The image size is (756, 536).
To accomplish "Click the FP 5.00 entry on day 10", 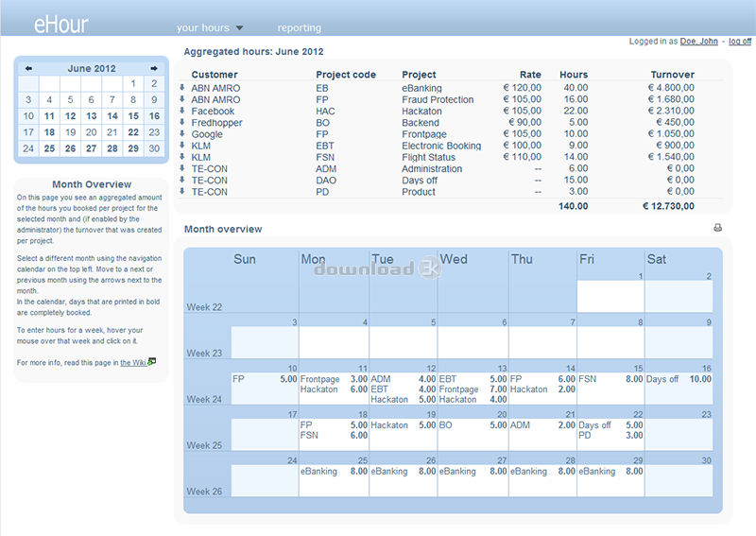I will pos(265,379).
